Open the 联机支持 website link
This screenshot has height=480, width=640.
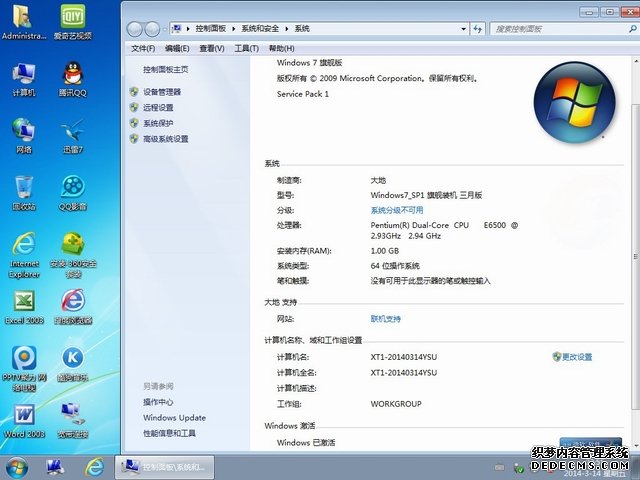pos(386,319)
